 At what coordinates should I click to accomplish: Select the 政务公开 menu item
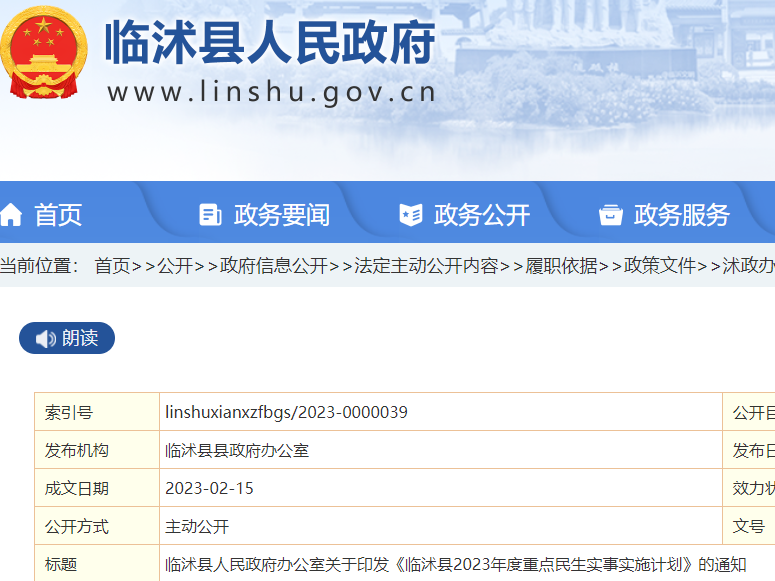(481, 214)
